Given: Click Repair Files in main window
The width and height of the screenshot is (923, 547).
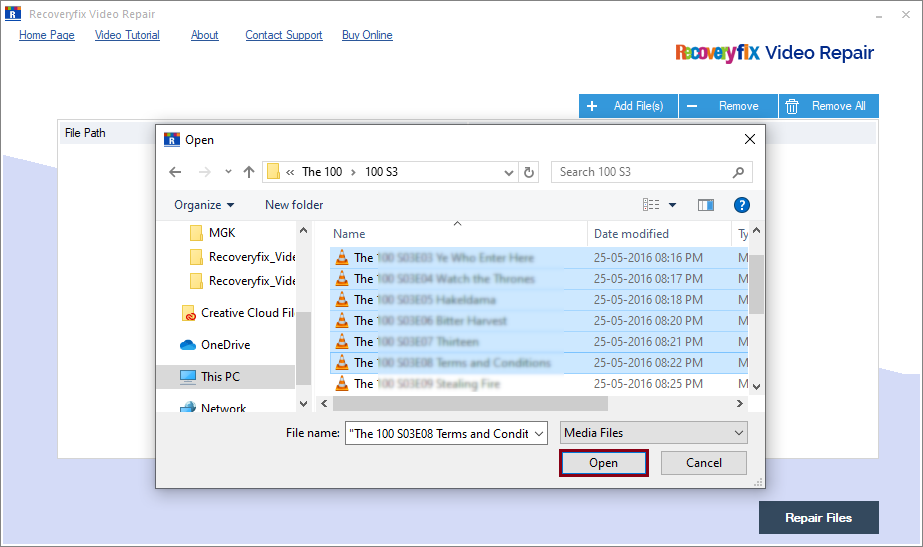Looking at the screenshot, I should (x=818, y=518).
